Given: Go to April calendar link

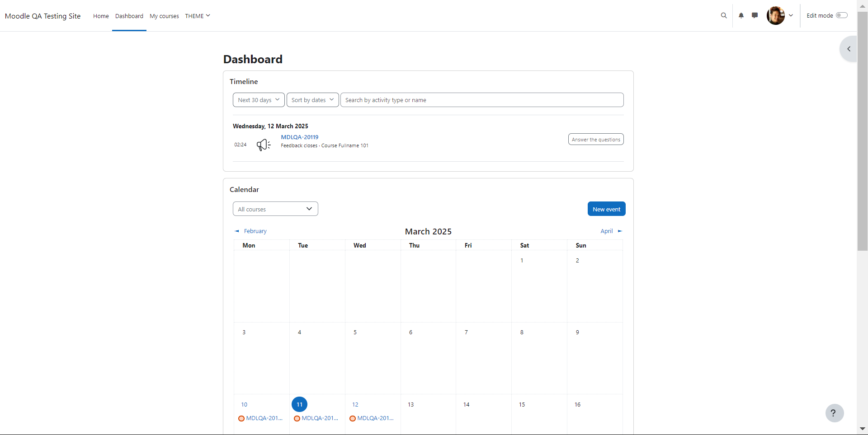Looking at the screenshot, I should 607,231.
